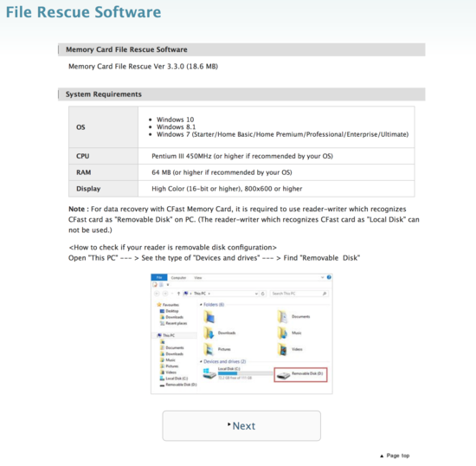
Task: Follow the Page top link
Action: pyautogui.click(x=395, y=456)
